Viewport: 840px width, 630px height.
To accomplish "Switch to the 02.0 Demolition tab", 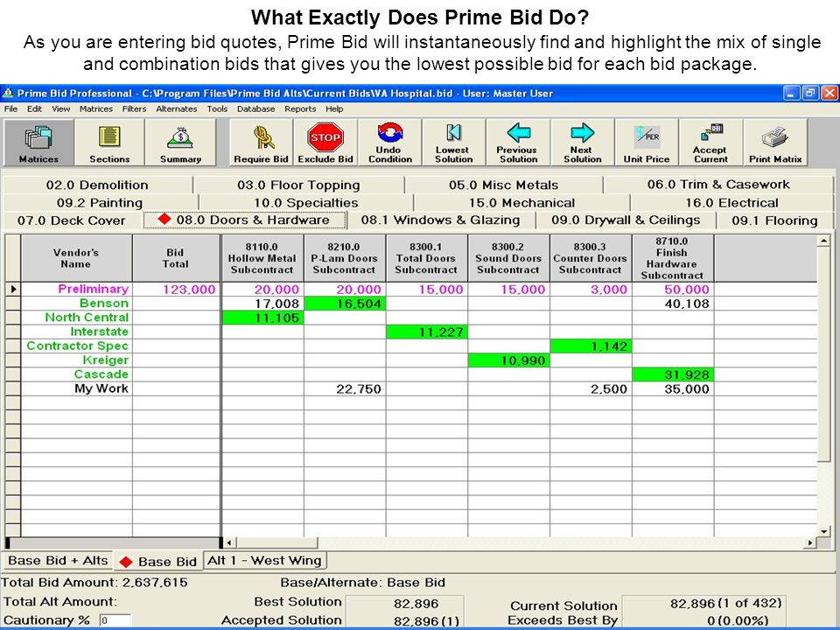I will [97, 185].
